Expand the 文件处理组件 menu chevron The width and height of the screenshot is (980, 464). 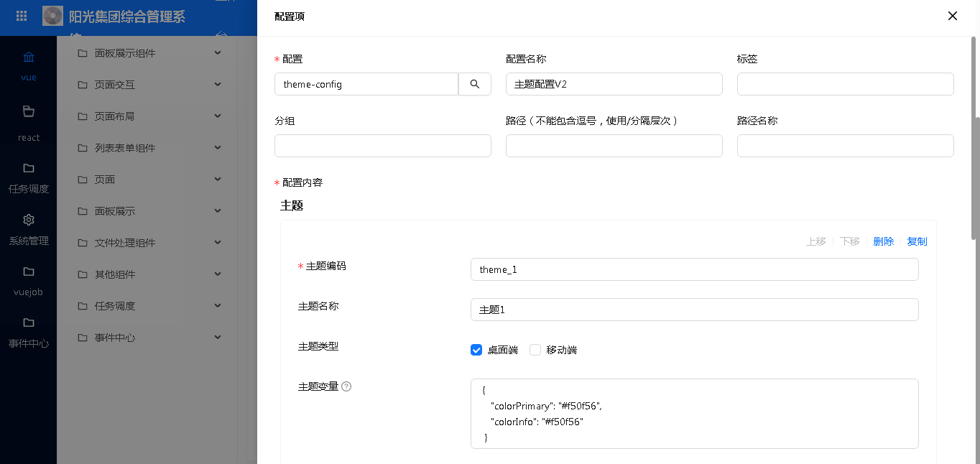218,242
